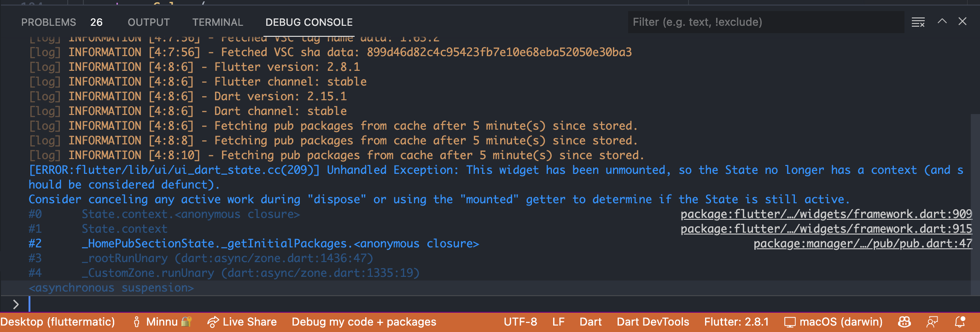Viewport: 980px width, 332px height.
Task: Clear the Debug Console output
Action: 918,22
